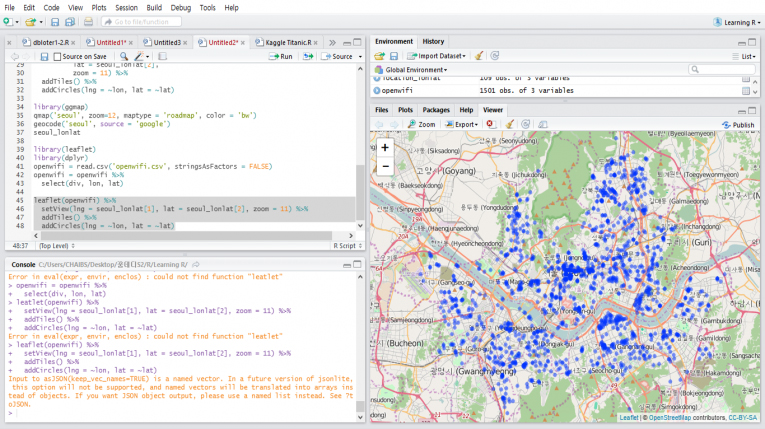Switch to the Packages tab
The image size is (765, 429).
(x=435, y=110)
